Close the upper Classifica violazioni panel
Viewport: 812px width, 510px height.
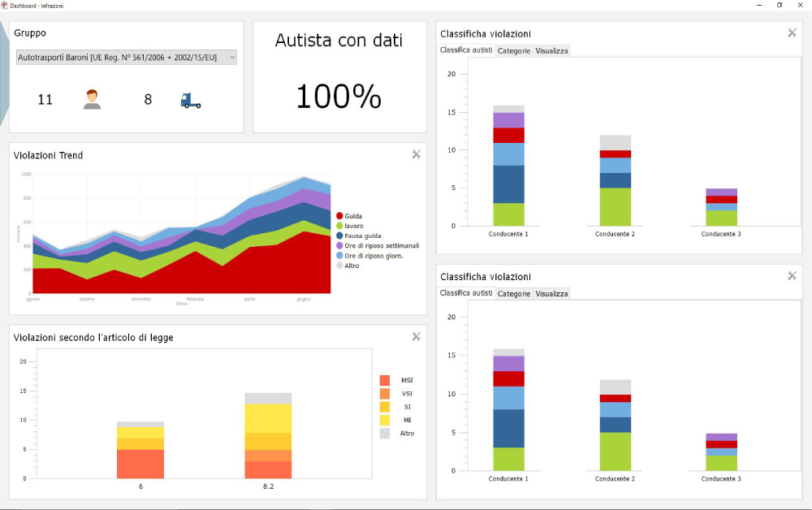click(792, 33)
